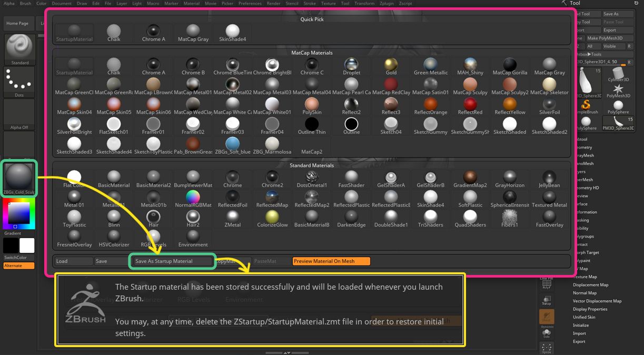Image resolution: width=644 pixels, height=355 pixels.
Task: Pick the Fibers1 material
Action: (510, 219)
